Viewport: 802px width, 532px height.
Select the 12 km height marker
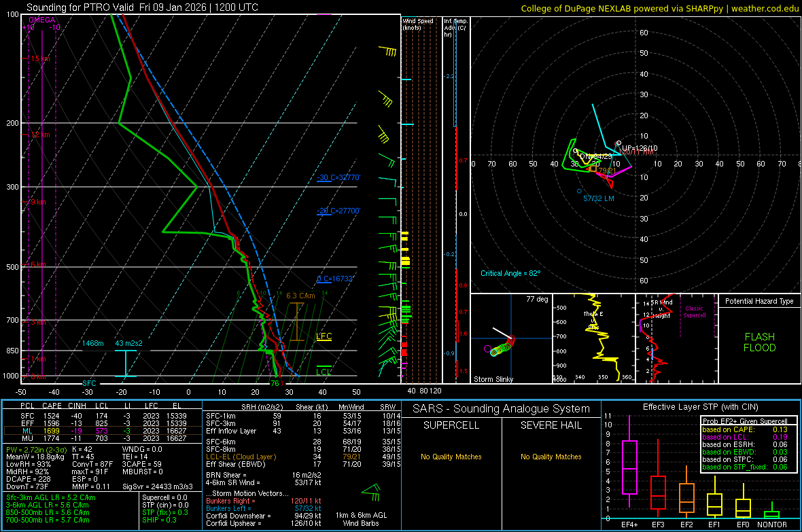40,135
